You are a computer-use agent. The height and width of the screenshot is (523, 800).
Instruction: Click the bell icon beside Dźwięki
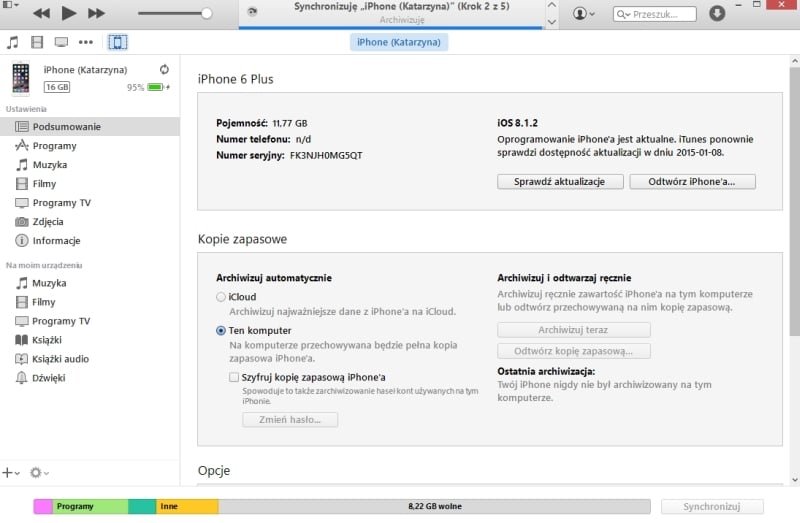click(21, 378)
